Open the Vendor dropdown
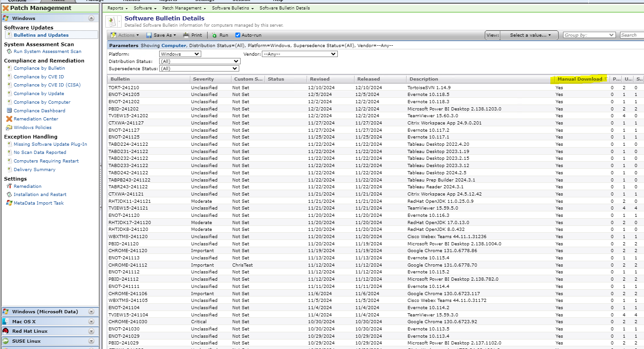644x349 pixels. click(x=300, y=54)
